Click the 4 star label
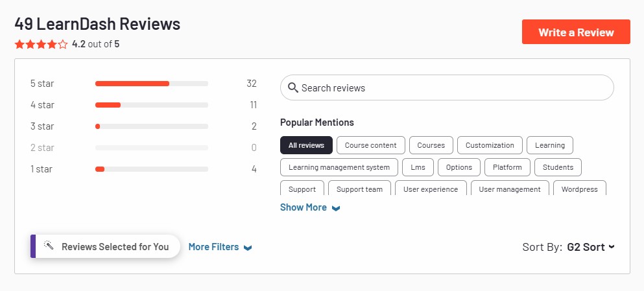Screen dimensions: 644x291 click(42, 105)
